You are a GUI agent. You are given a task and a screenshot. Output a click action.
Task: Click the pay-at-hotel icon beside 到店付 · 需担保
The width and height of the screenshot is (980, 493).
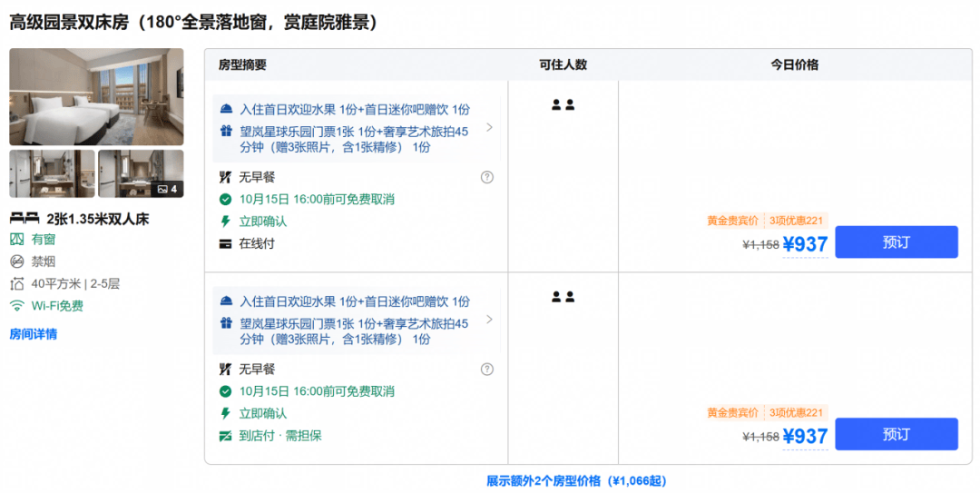pyautogui.click(x=226, y=436)
